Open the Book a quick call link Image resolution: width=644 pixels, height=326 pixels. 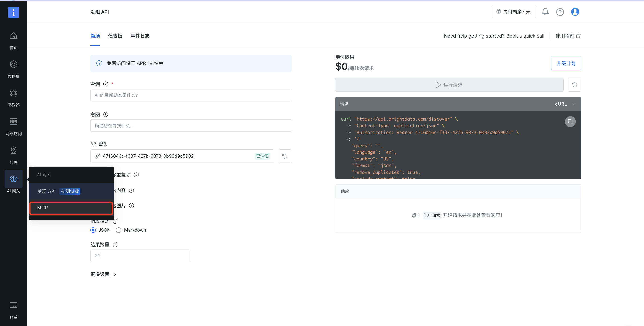tap(525, 36)
